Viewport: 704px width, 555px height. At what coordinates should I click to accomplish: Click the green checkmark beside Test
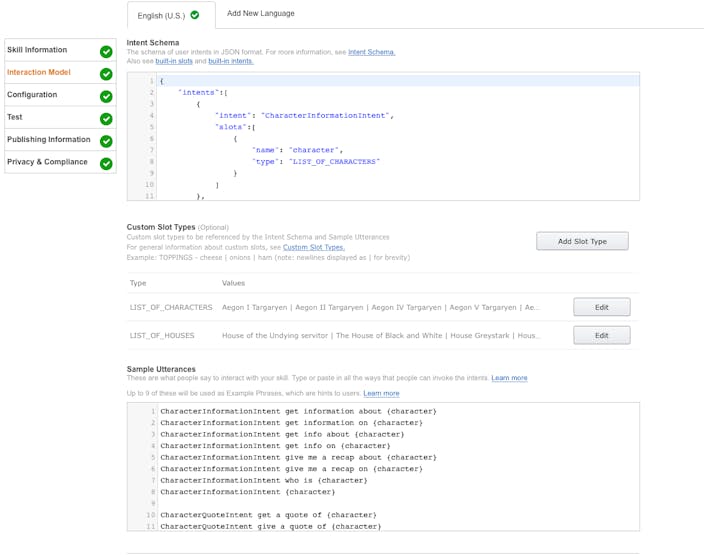pos(106,119)
